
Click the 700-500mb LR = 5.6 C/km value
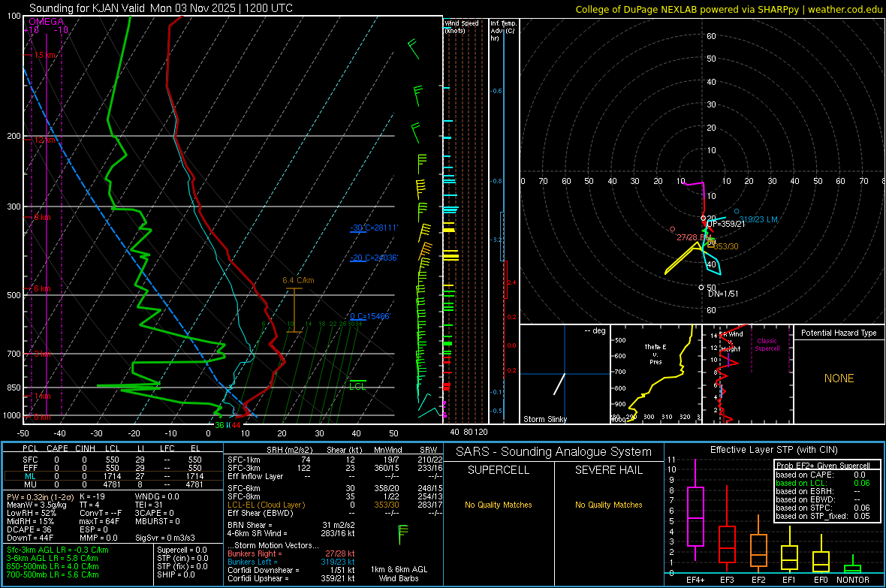coord(53,574)
